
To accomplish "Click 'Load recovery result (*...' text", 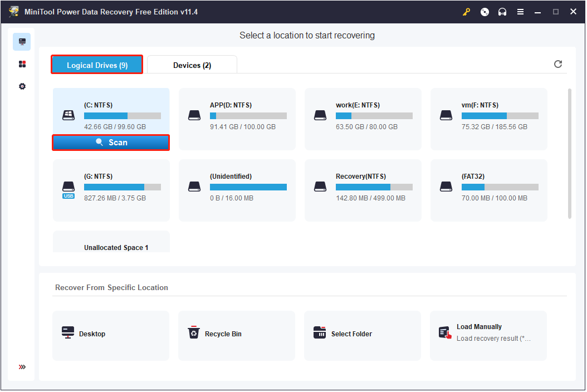I will (x=493, y=339).
